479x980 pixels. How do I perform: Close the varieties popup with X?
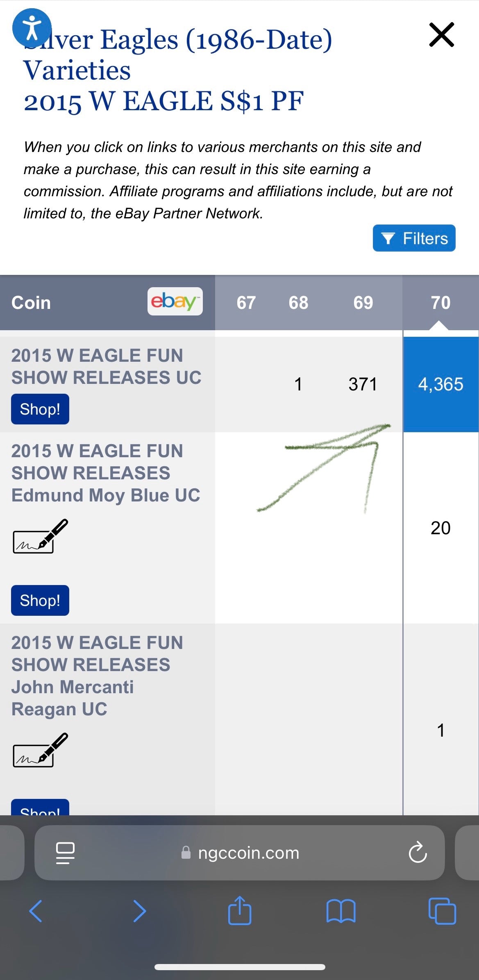441,35
